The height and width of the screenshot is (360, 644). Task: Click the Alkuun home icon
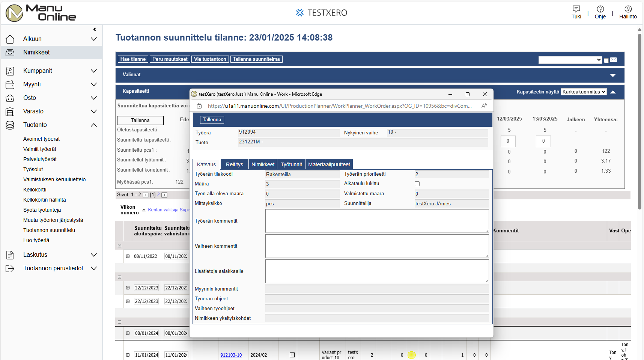pos(10,39)
